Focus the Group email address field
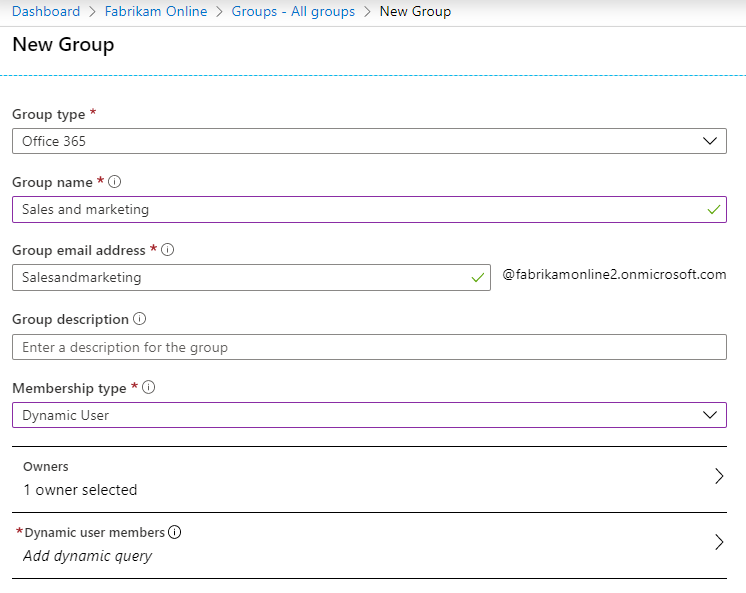 240,278
